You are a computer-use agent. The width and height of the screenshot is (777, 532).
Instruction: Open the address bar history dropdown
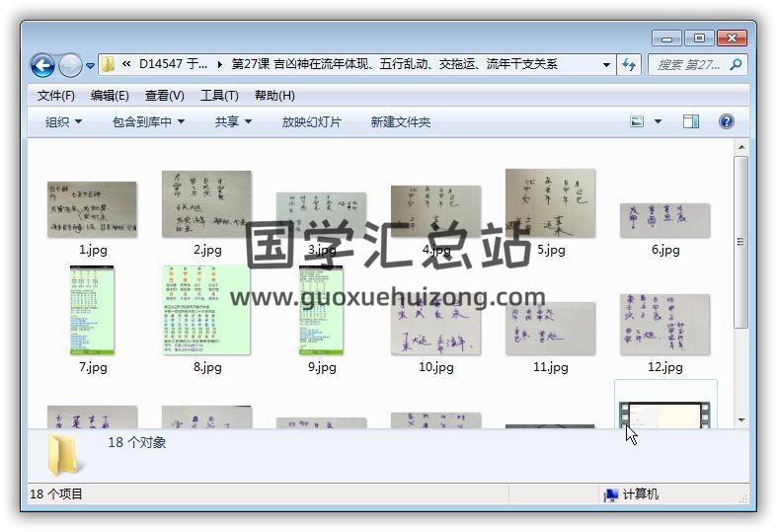pyautogui.click(x=606, y=65)
